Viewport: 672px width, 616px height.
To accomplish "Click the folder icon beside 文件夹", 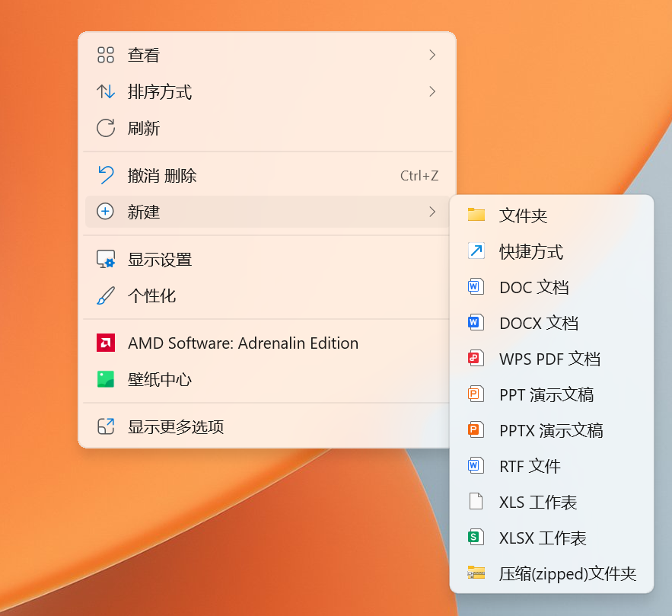I will click(x=476, y=215).
